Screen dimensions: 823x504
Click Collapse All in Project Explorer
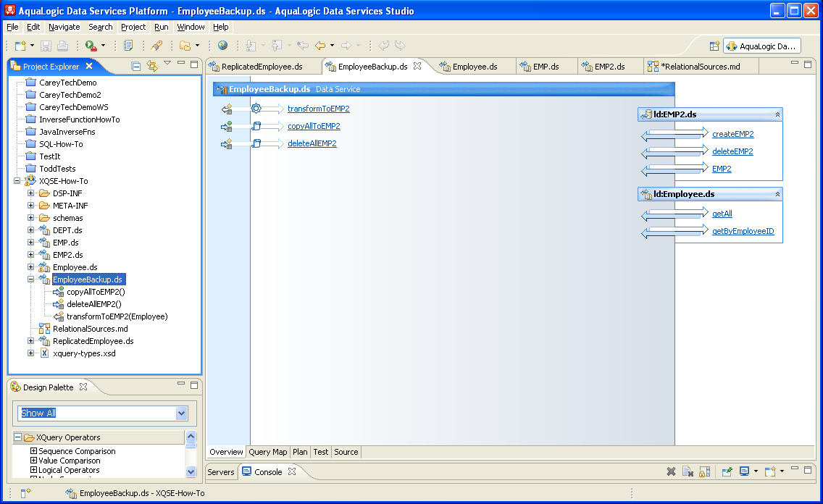point(136,66)
